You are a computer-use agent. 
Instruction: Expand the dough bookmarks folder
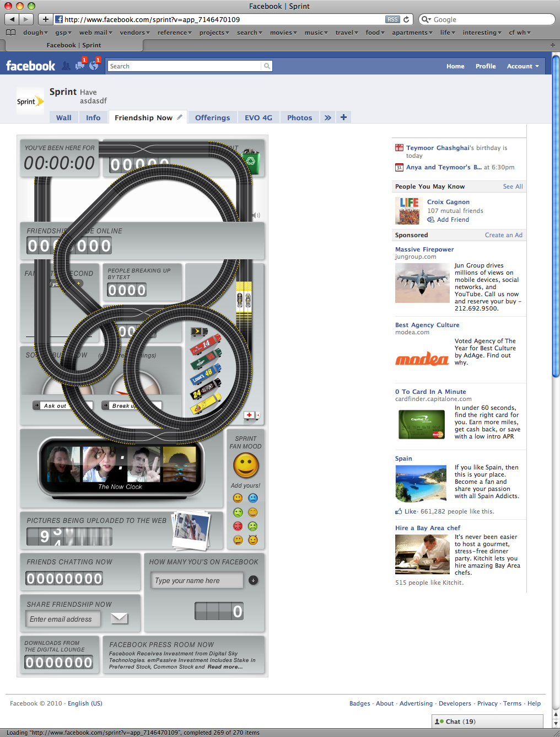pos(35,33)
